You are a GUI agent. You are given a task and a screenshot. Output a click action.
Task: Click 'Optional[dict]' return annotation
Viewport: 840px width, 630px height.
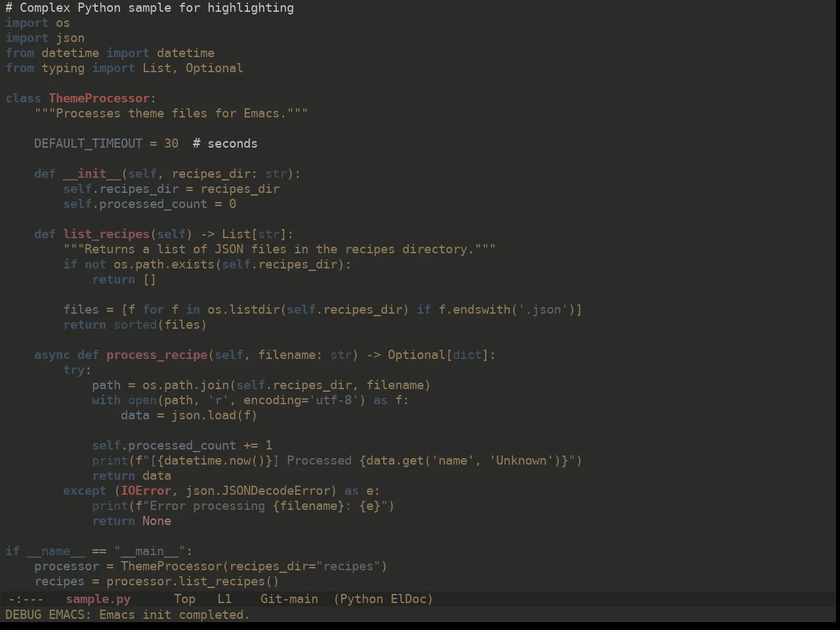click(x=438, y=355)
